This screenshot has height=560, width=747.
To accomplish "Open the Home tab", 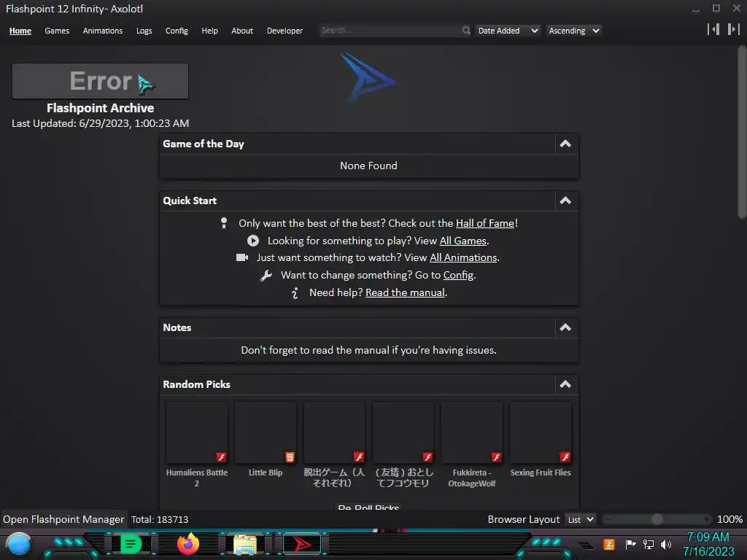I will point(20,31).
